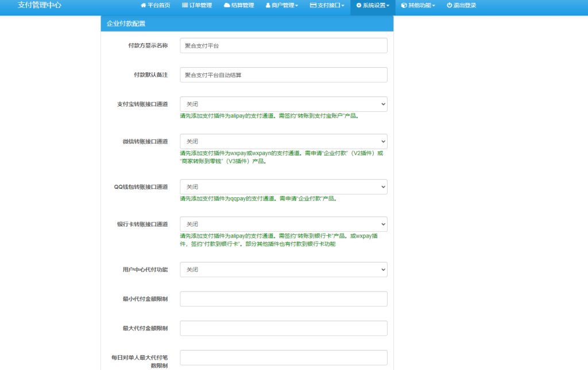Focus the 每日对单人最大代付笔数限制 input field
Viewport: 588px width, 370px height.
284,357
